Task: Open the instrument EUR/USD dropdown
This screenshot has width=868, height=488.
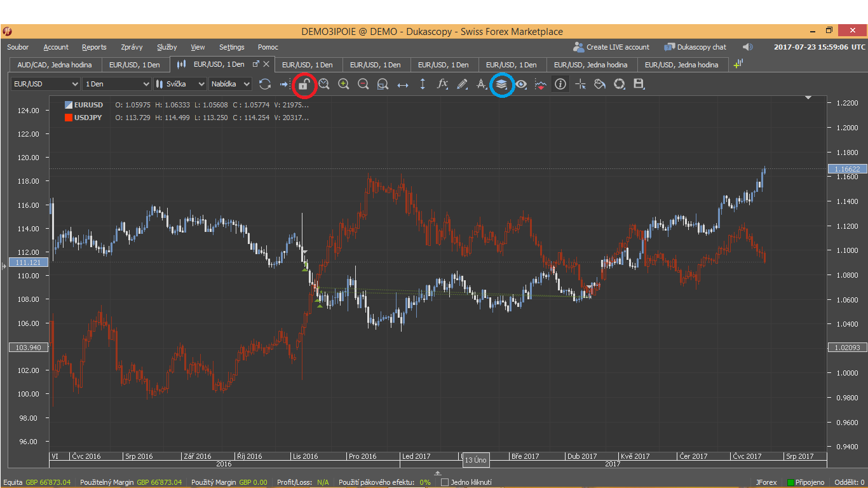Action: coord(46,84)
